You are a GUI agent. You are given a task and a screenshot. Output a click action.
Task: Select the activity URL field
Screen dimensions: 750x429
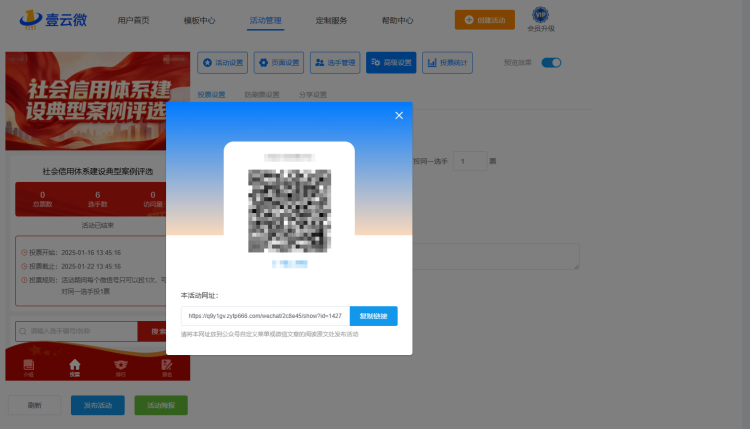265,316
